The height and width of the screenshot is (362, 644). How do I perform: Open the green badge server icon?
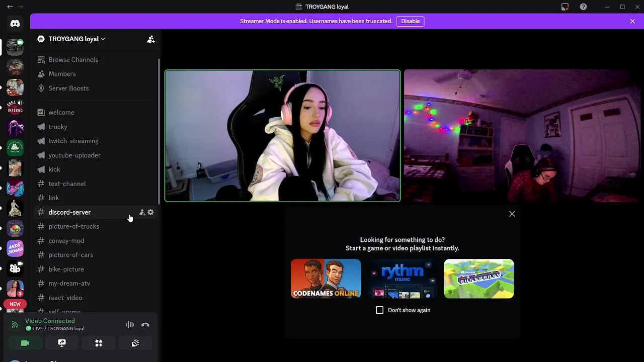coord(15,147)
